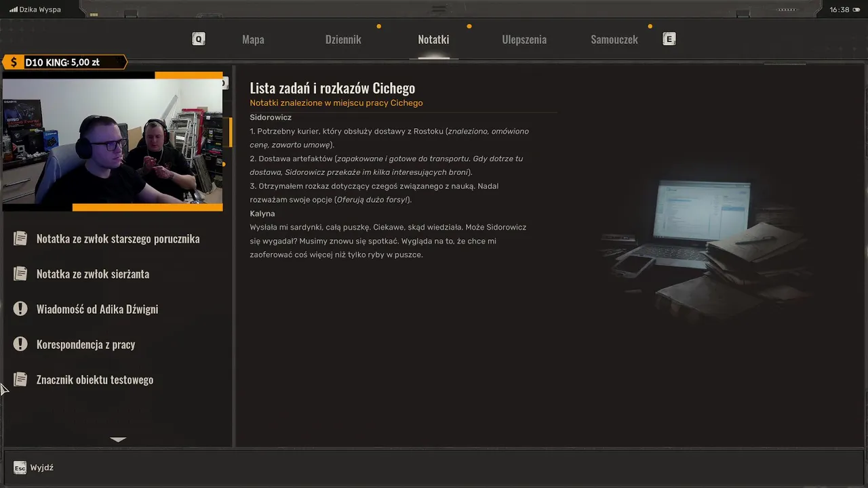Click the dollar sign donation icon
The height and width of the screenshot is (488, 868).
pos(13,62)
